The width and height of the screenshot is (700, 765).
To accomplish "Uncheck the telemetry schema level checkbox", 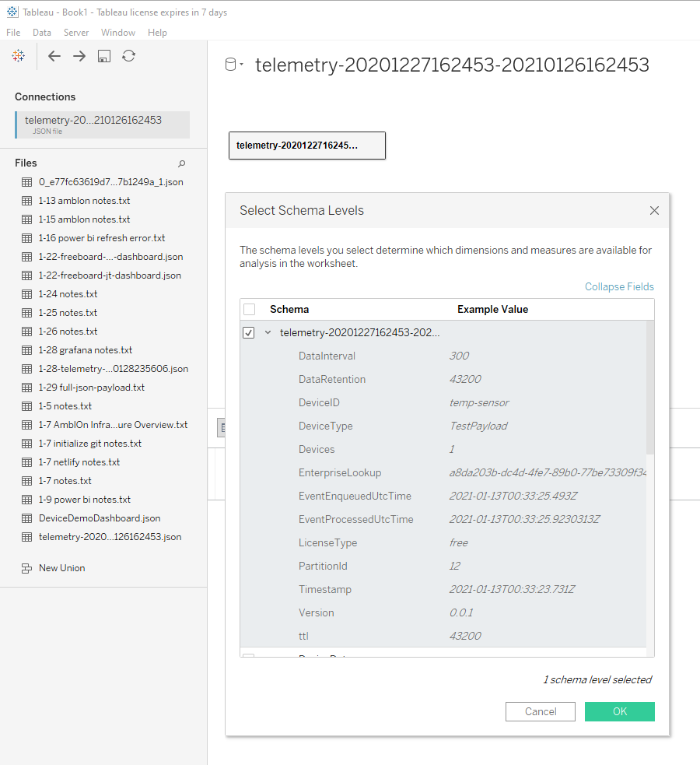I will 249,333.
